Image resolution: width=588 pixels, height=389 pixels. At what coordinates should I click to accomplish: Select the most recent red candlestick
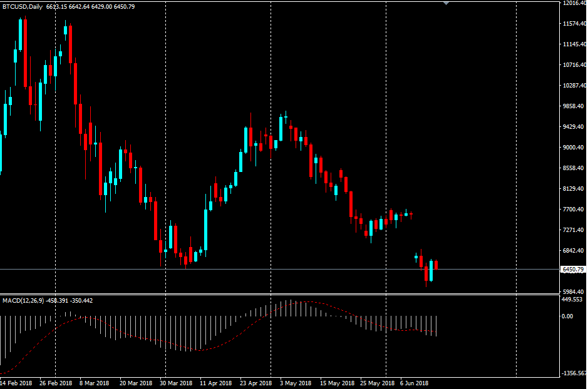(x=436, y=265)
